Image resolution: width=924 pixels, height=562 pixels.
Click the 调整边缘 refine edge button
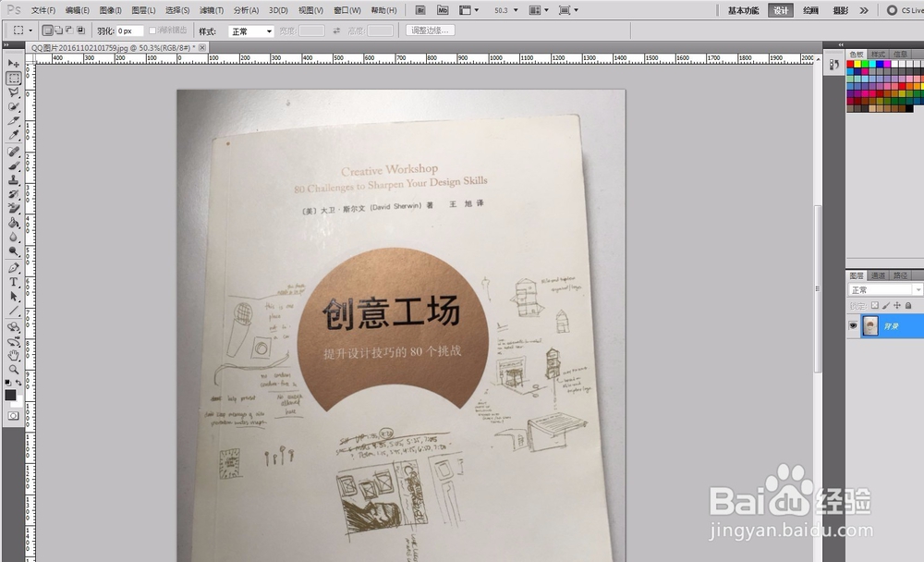pyautogui.click(x=430, y=31)
